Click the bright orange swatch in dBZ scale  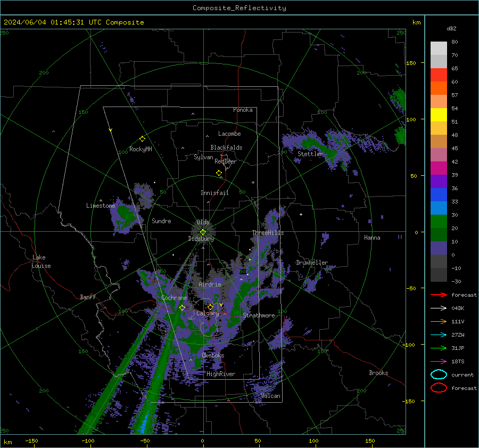click(439, 88)
